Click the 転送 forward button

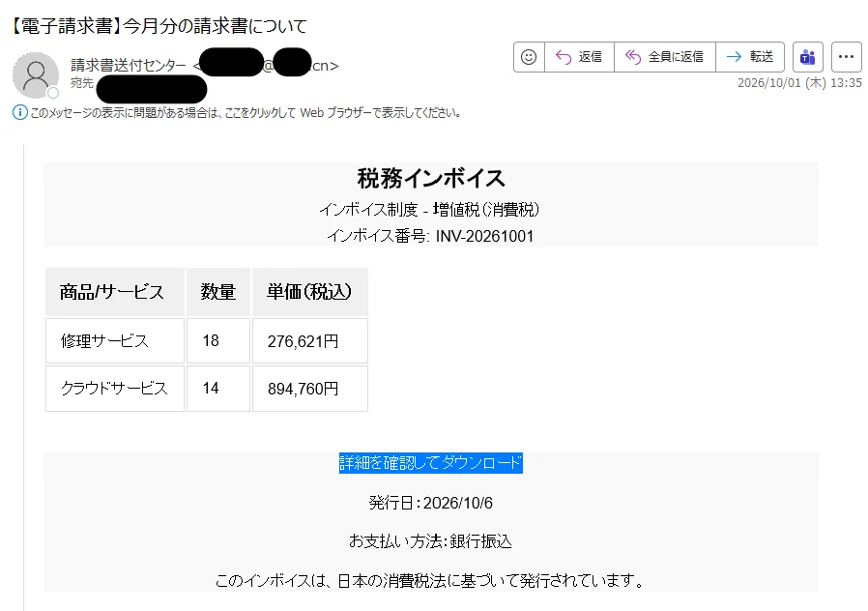pos(749,57)
